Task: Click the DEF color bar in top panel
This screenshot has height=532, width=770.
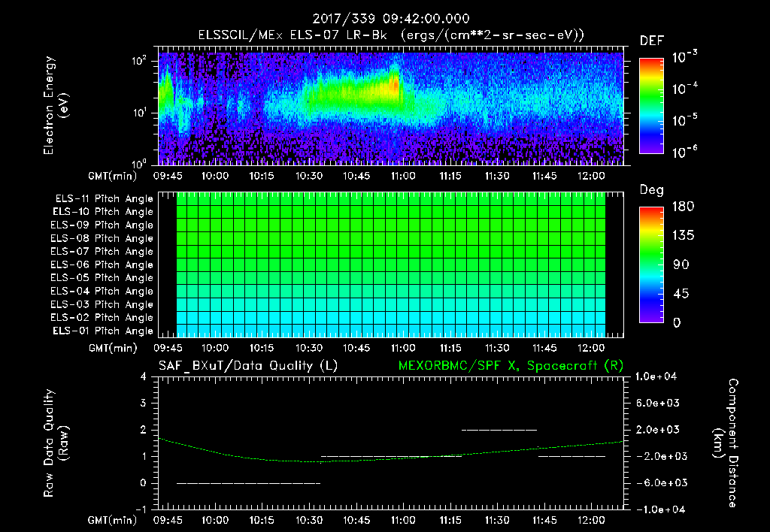Action: coord(651,105)
